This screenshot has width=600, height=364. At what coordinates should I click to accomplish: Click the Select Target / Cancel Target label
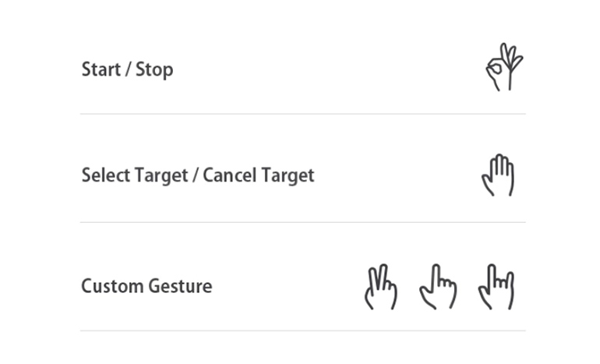(198, 175)
